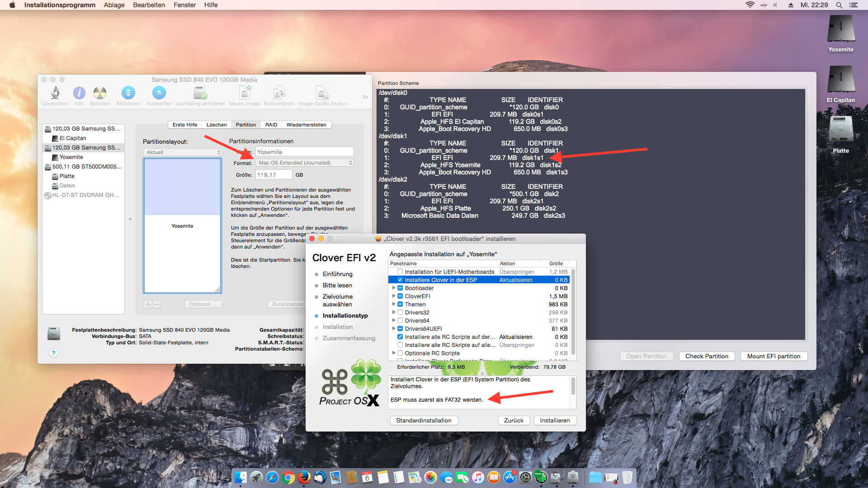The image size is (868, 488).
Task: Click the Disk Utility help question mark
Action: point(53,353)
